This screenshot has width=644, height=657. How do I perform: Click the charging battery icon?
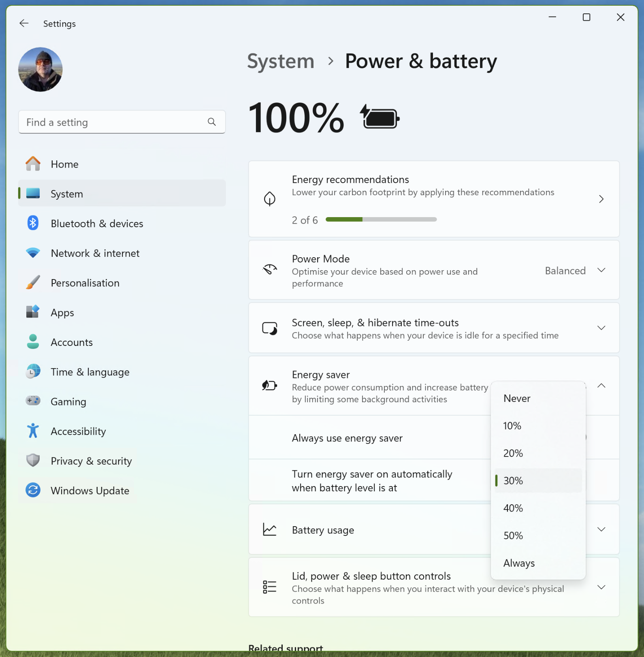[380, 117]
